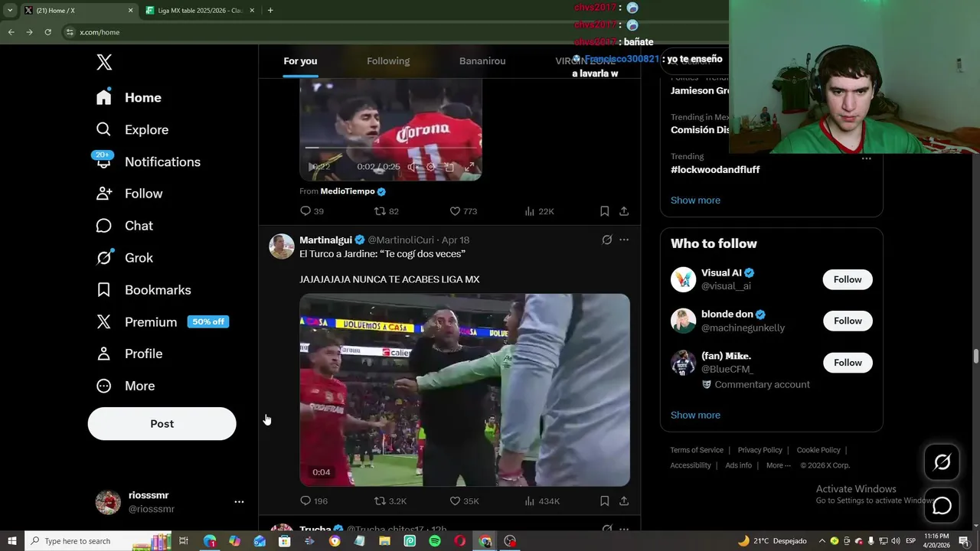Open the browser tab search dropdown

point(10,11)
